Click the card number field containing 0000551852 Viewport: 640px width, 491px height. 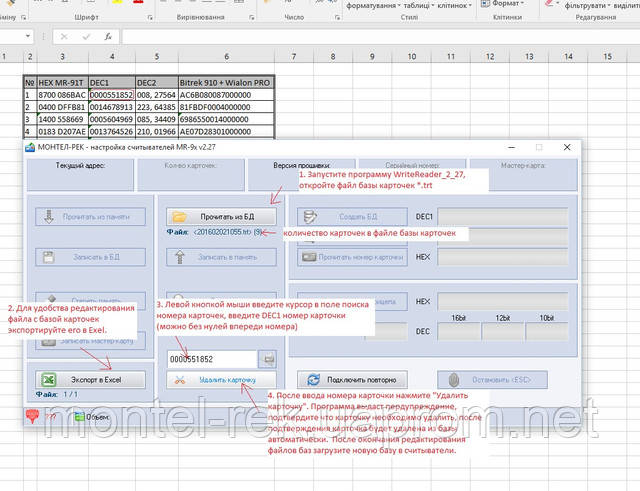coord(213,359)
